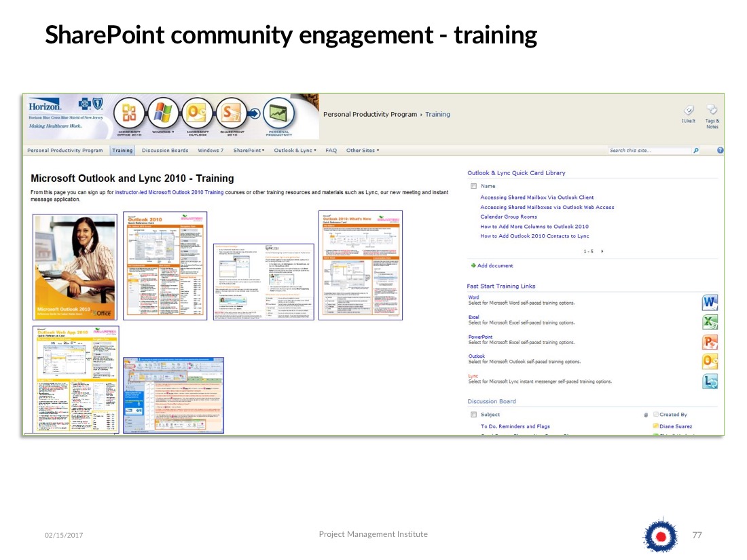Click the attachment icon in Discussion Board header
The image size is (747, 560).
point(646,415)
